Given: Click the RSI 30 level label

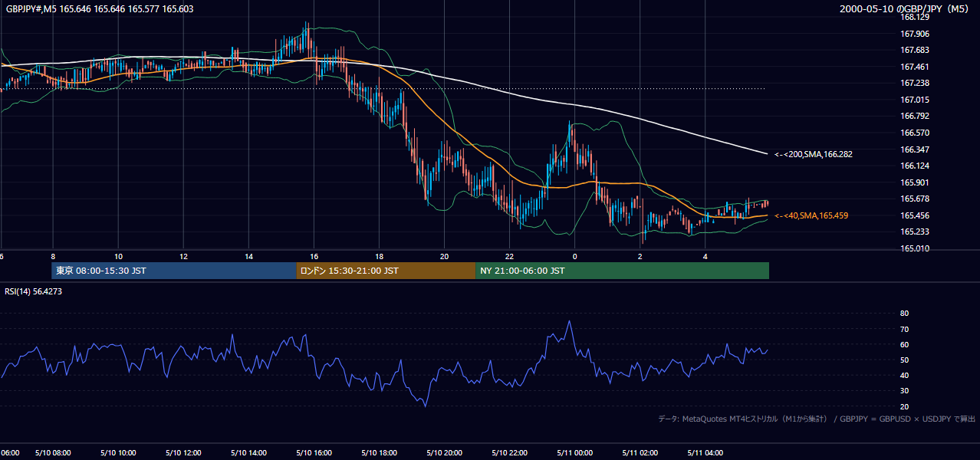Looking at the screenshot, I should pos(905,391).
